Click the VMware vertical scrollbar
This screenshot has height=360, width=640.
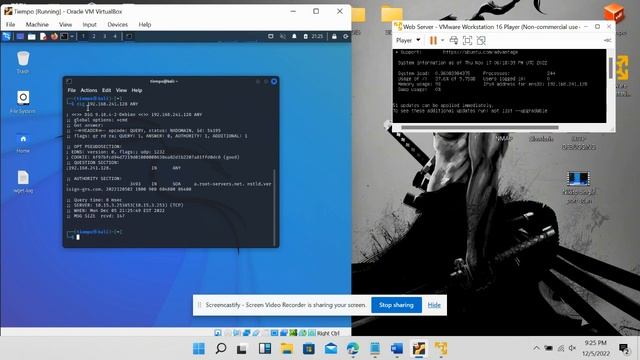pos(611,68)
